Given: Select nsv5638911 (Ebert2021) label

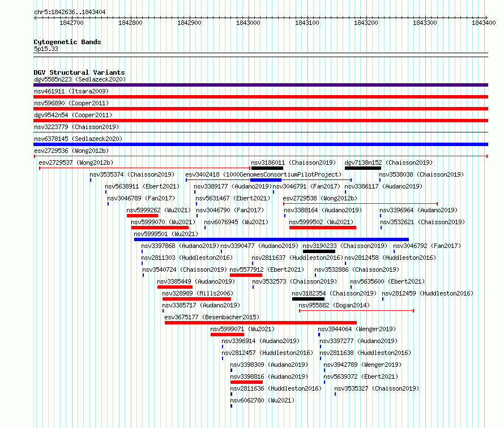Looking at the screenshot, I should (142, 186).
